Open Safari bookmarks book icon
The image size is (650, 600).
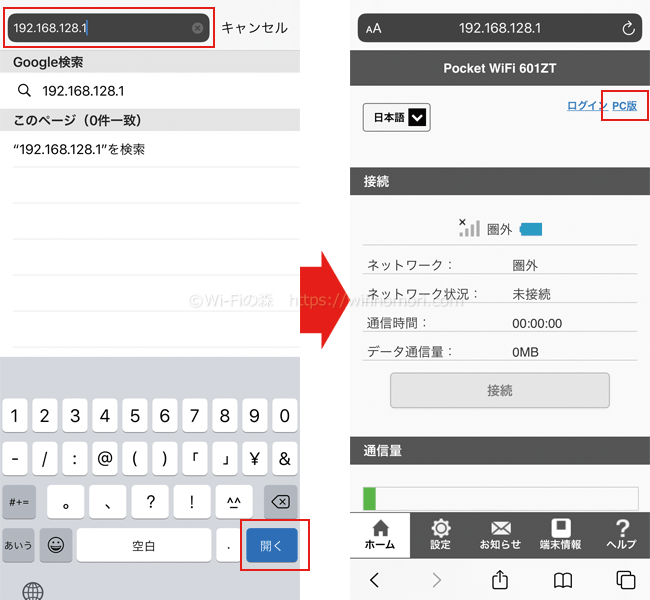pos(563,580)
